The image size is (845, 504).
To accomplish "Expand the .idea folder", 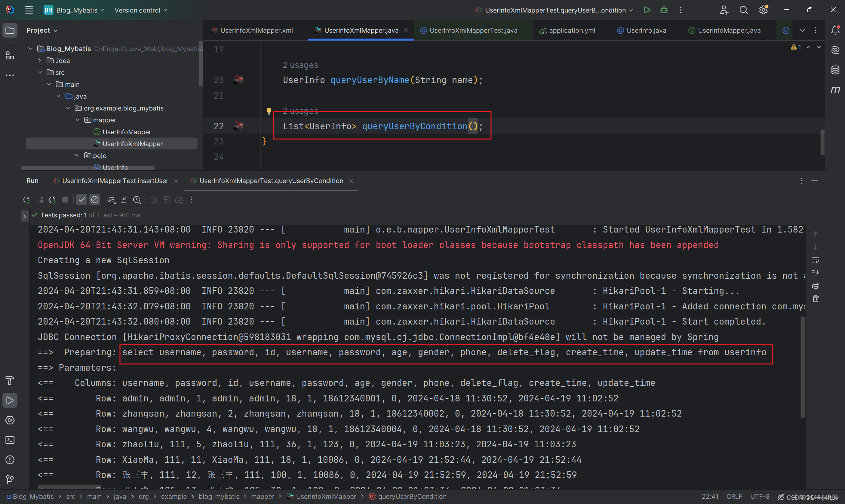I will (40, 60).
